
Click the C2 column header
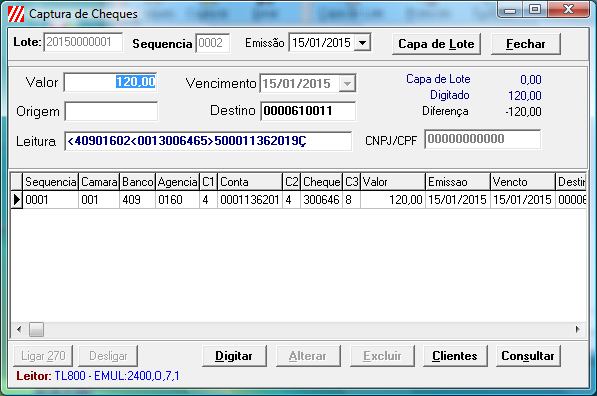click(291, 182)
